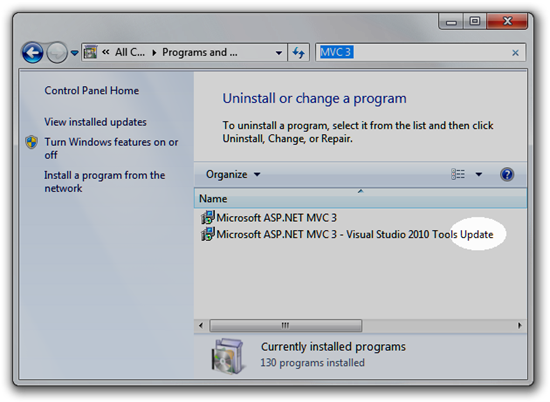Screen dimensions: 550x402
Task: Click the shield icon beside Windows features
Action: click(32, 142)
